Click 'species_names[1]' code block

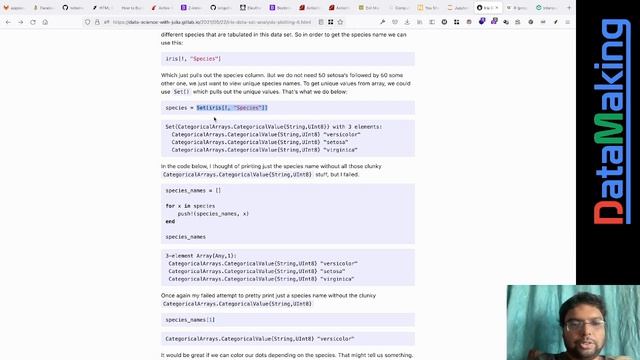pyautogui.click(x=288, y=320)
